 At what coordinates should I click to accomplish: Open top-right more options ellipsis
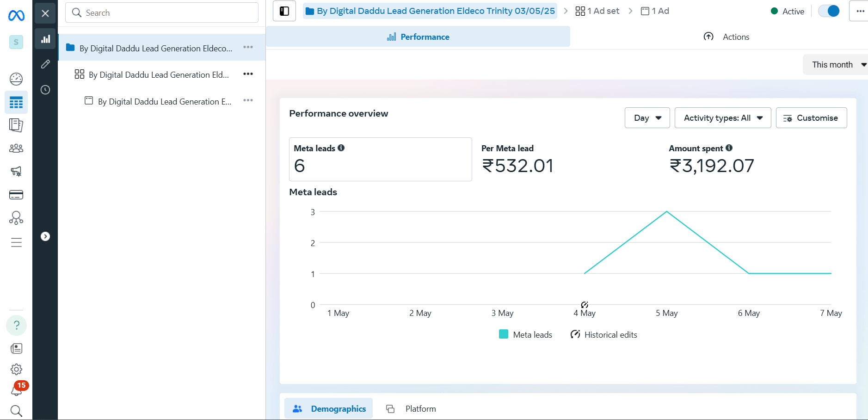tap(860, 11)
